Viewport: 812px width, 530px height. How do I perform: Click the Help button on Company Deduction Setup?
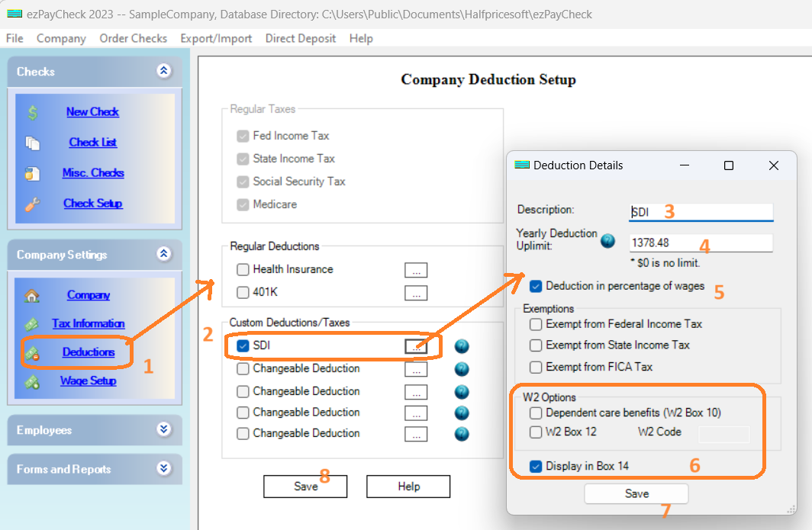click(408, 486)
